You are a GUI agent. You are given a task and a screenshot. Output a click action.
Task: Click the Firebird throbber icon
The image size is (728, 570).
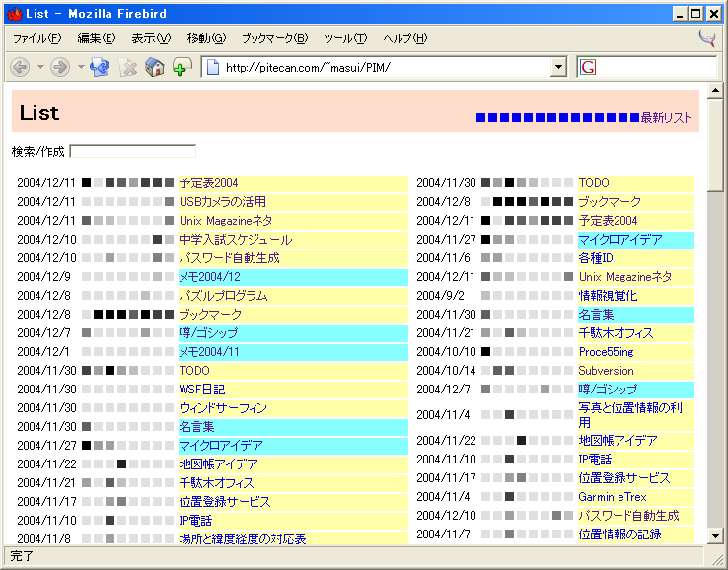(x=707, y=38)
